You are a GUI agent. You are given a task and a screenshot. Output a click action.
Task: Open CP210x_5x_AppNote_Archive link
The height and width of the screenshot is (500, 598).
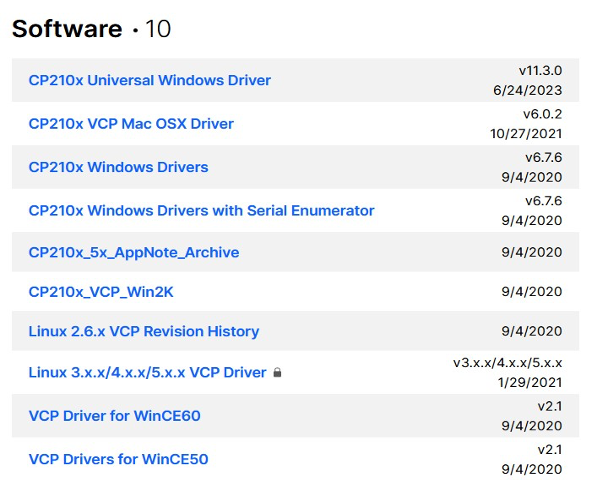point(134,252)
